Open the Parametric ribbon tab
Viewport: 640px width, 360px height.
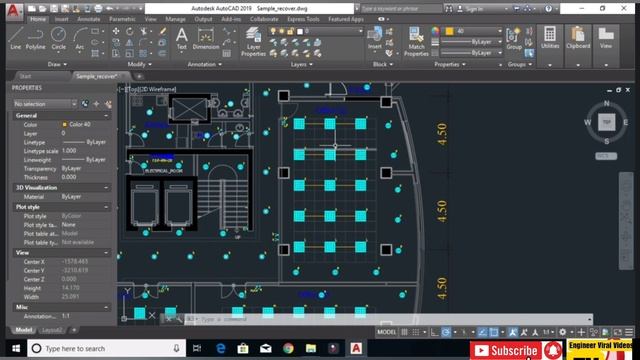point(122,19)
